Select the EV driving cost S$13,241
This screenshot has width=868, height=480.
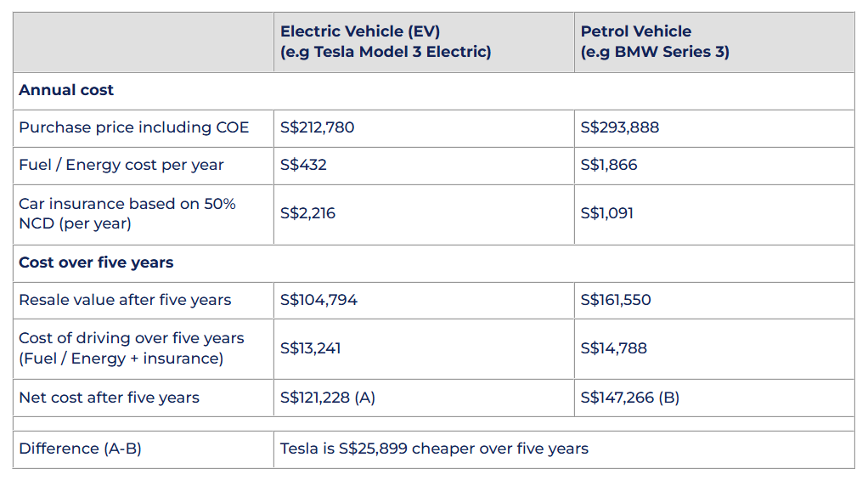click(310, 348)
